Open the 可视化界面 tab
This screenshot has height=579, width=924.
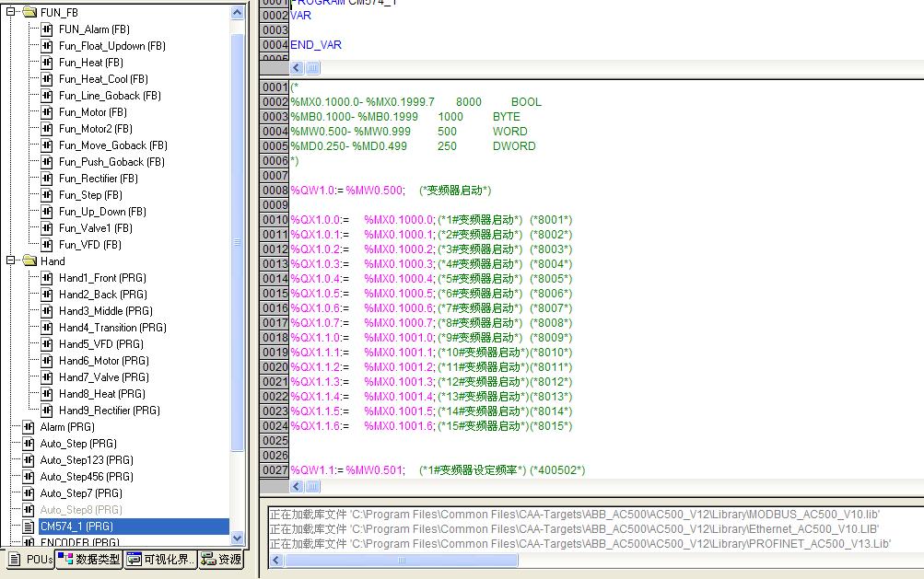click(160, 559)
